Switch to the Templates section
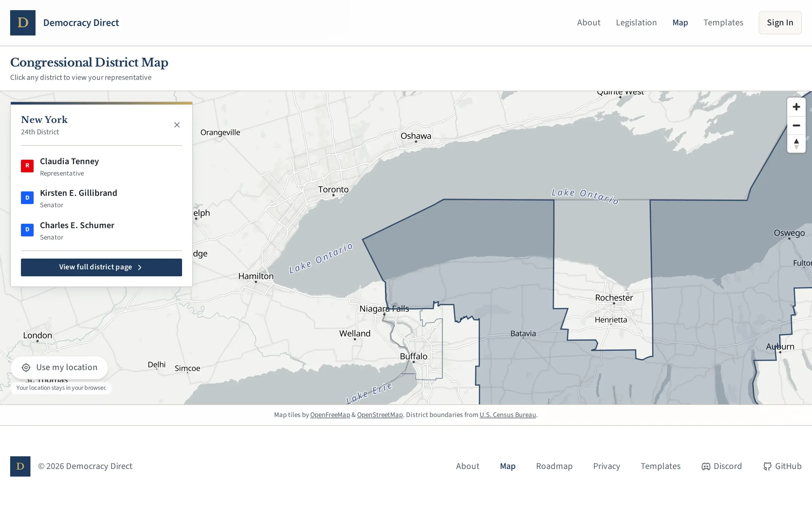This screenshot has height=507, width=812. [x=723, y=22]
